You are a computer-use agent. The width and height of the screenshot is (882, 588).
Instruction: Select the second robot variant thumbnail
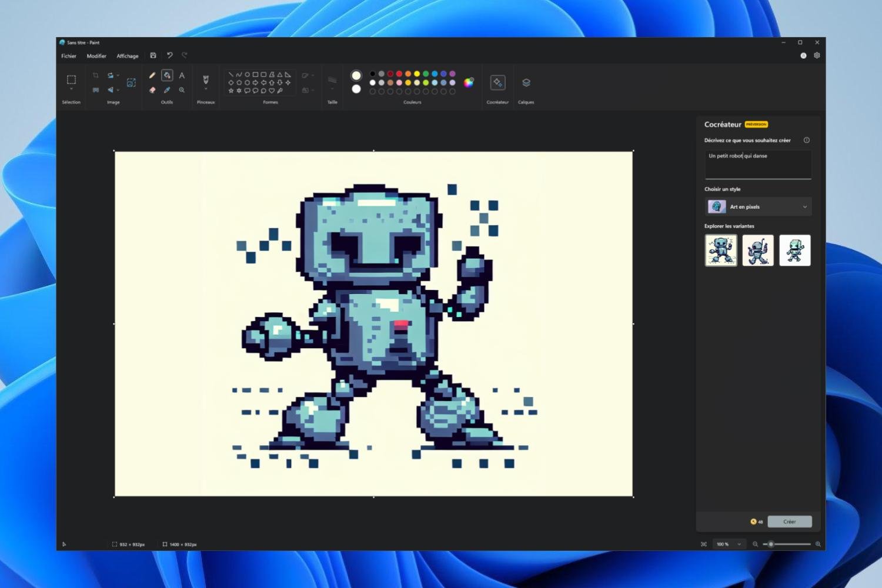pos(758,250)
